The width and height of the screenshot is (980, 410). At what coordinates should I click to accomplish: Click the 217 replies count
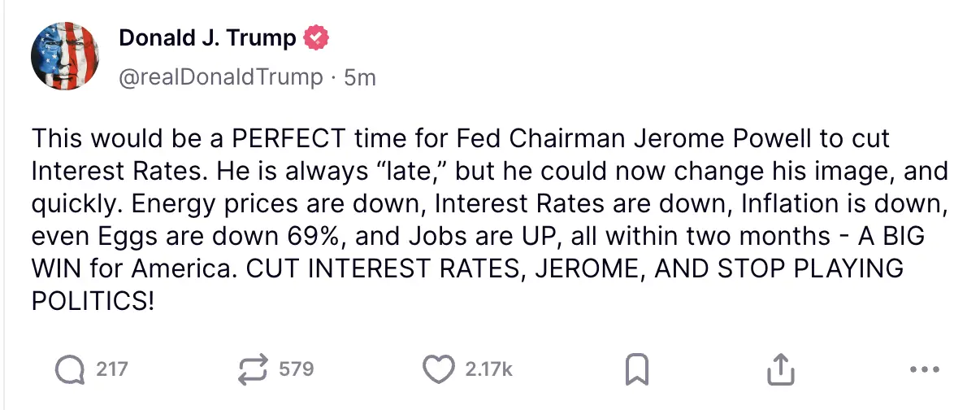tap(112, 369)
